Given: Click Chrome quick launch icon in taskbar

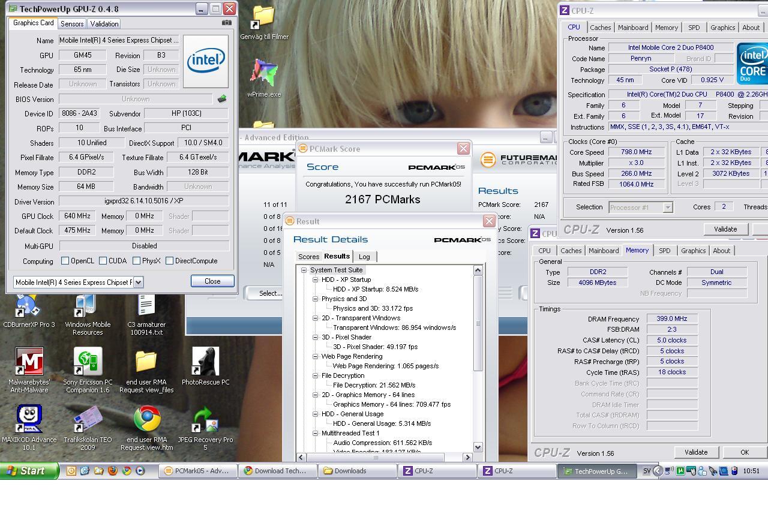Looking at the screenshot, I should pyautogui.click(x=126, y=471).
